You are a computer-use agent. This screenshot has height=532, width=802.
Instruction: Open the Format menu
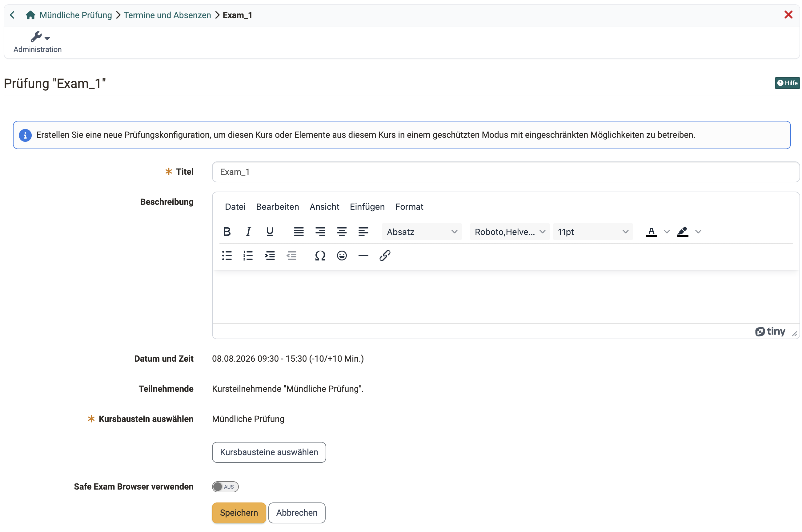(409, 207)
